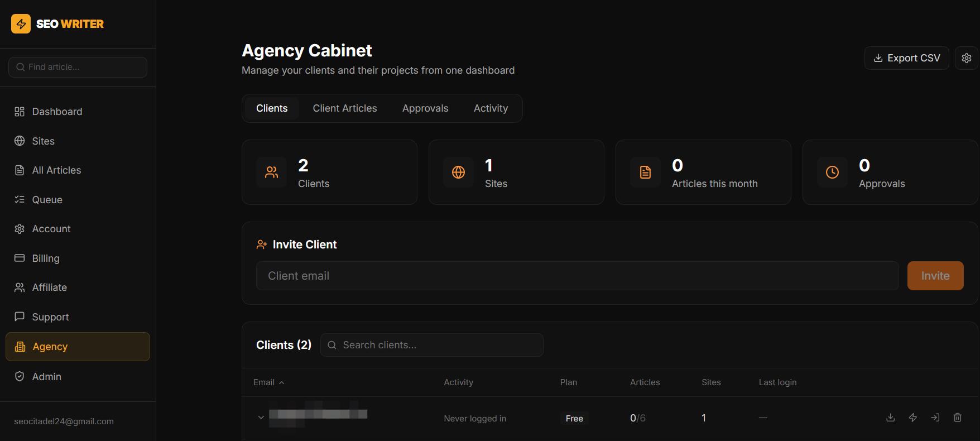This screenshot has width=980, height=441.
Task: Click the 'Clients (2)' heading
Action: coord(284,345)
